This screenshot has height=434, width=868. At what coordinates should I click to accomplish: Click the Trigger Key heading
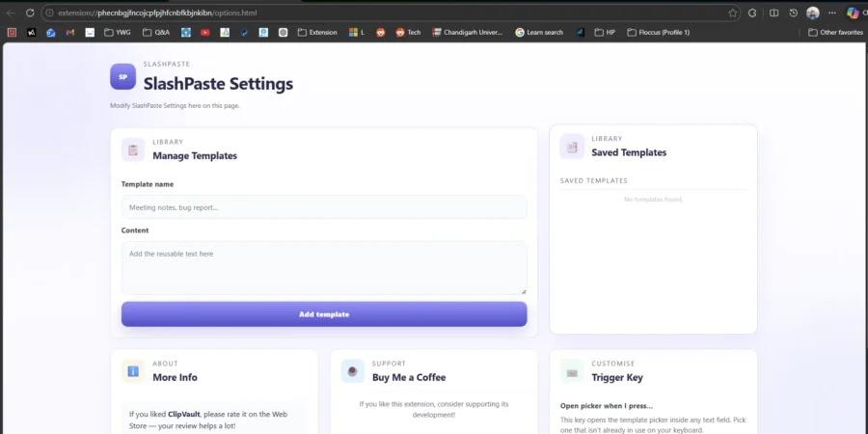617,377
